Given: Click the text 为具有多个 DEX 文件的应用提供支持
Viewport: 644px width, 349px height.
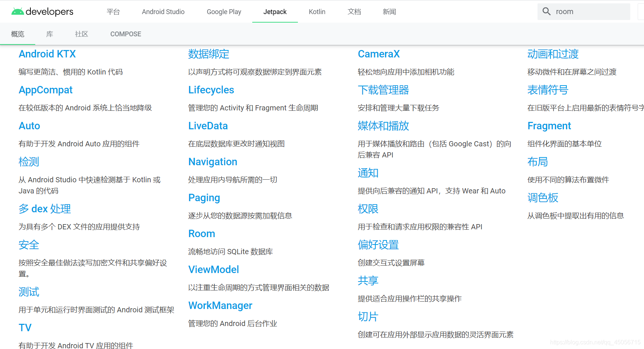Looking at the screenshot, I should (x=79, y=227).
